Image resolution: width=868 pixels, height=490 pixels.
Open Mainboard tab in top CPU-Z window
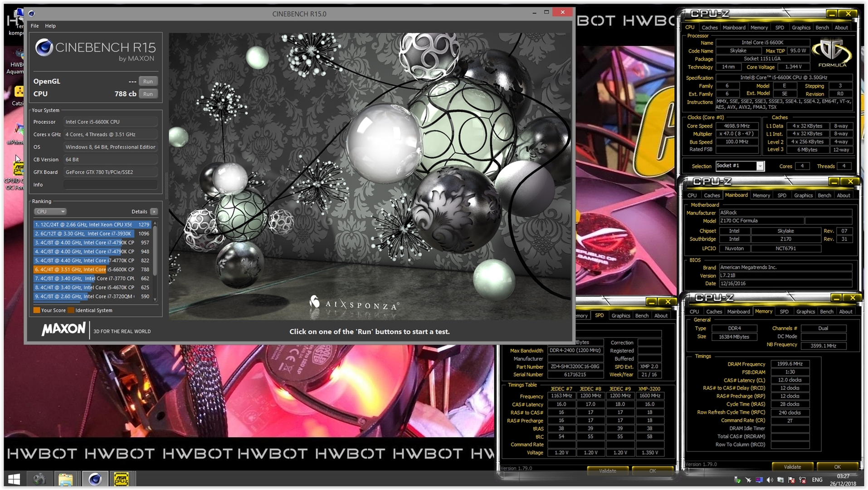[734, 28]
